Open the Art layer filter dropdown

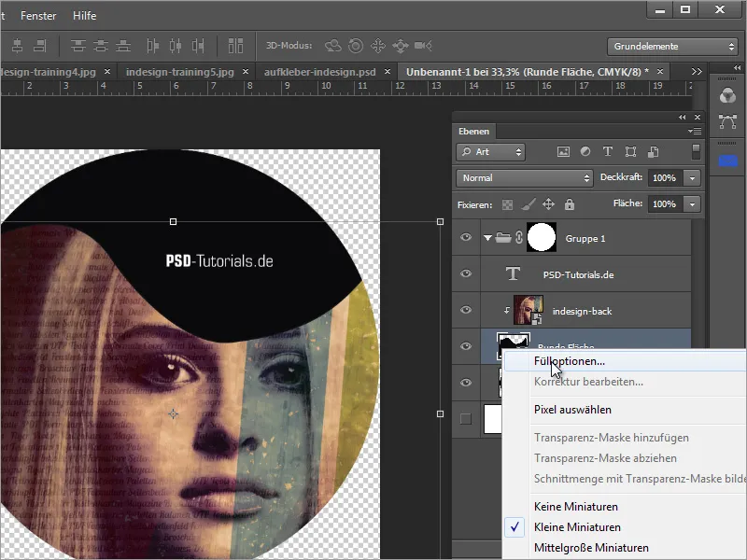point(490,152)
